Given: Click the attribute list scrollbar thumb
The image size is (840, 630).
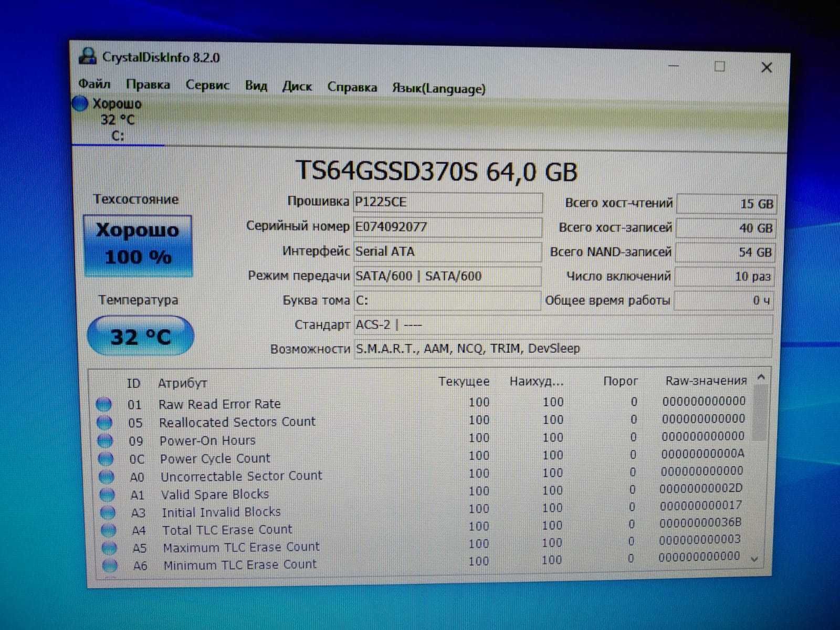Looking at the screenshot, I should coord(759,412).
